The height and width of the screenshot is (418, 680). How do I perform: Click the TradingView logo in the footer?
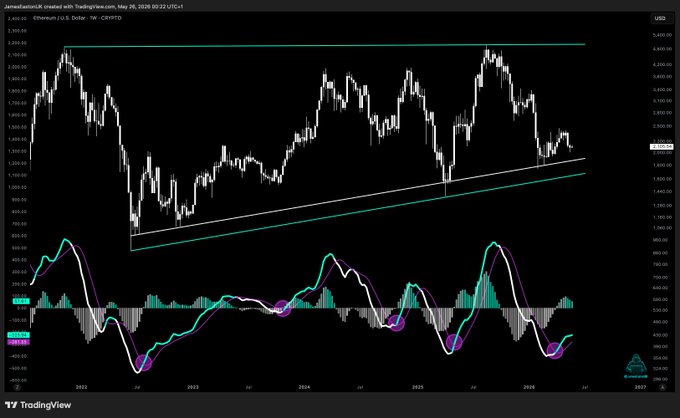tap(38, 405)
